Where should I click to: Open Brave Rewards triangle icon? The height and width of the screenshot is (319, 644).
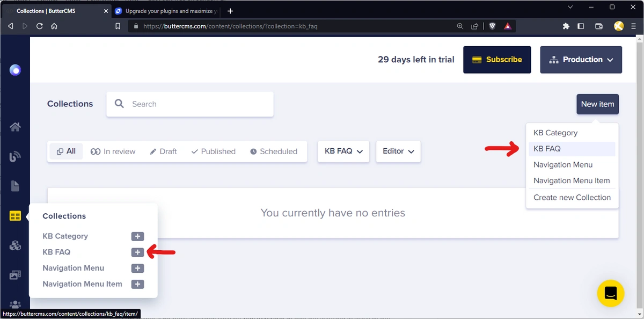pyautogui.click(x=508, y=26)
